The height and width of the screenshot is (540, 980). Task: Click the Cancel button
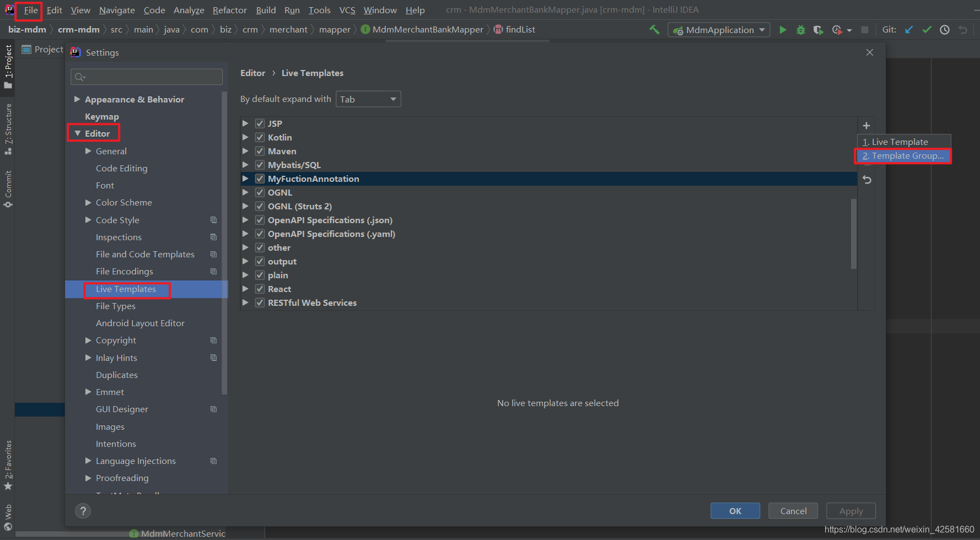[793, 511]
